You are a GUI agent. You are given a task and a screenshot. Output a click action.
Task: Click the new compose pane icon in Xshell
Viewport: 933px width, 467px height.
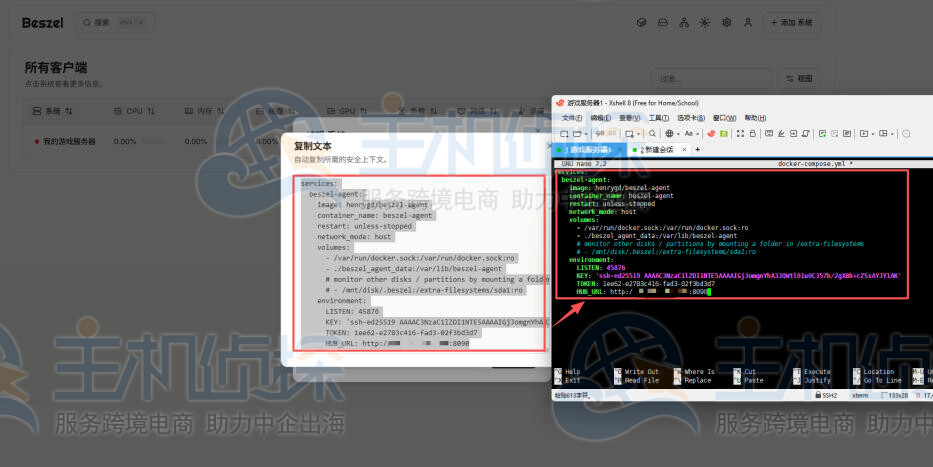[822, 134]
